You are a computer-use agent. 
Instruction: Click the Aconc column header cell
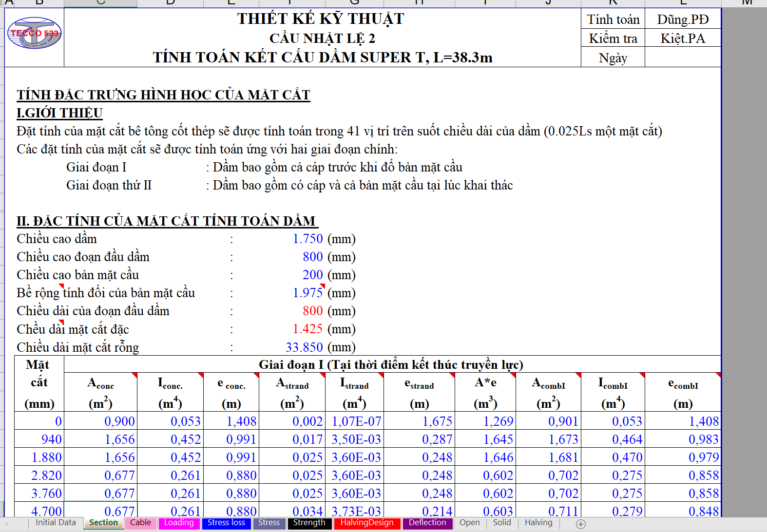(x=100, y=393)
